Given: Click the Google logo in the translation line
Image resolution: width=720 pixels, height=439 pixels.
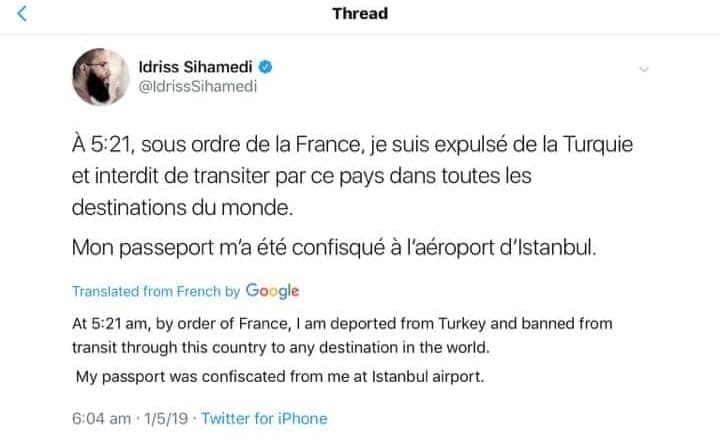Looking at the screenshot, I should coord(272,291).
